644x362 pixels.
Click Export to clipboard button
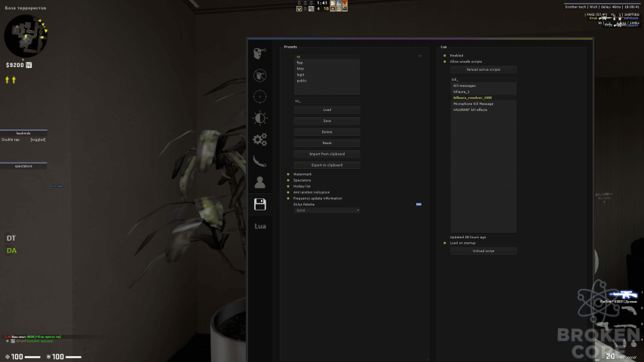point(327,165)
